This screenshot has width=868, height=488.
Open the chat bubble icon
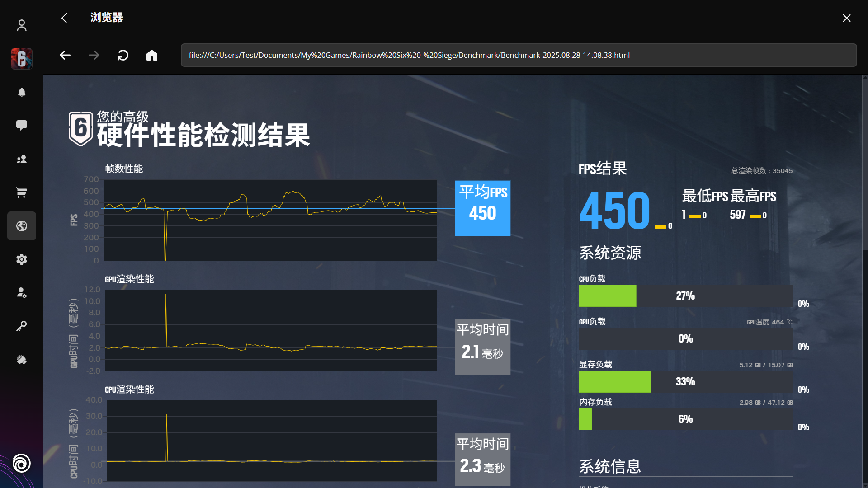point(22,125)
